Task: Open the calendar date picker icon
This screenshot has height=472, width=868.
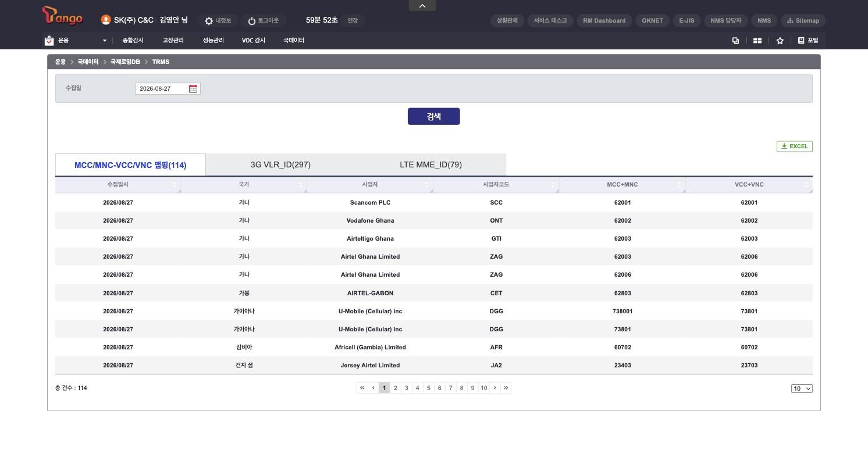Action: click(193, 88)
